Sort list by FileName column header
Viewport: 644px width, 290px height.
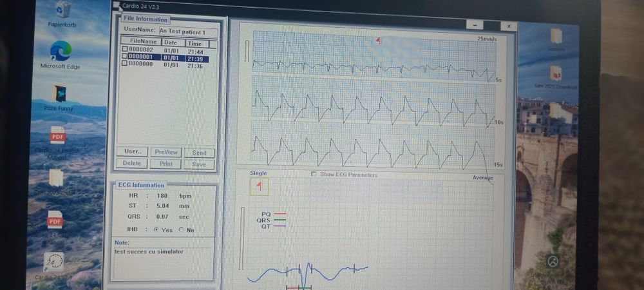click(x=140, y=41)
